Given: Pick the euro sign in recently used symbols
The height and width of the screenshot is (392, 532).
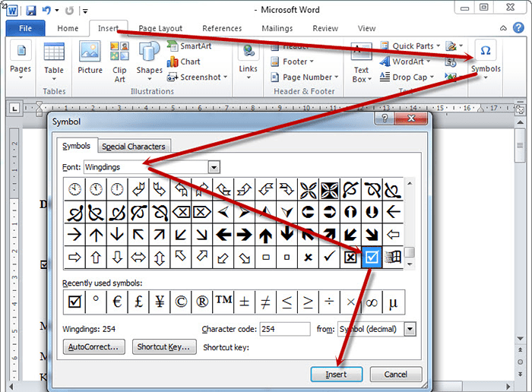Looking at the screenshot, I should (117, 302).
